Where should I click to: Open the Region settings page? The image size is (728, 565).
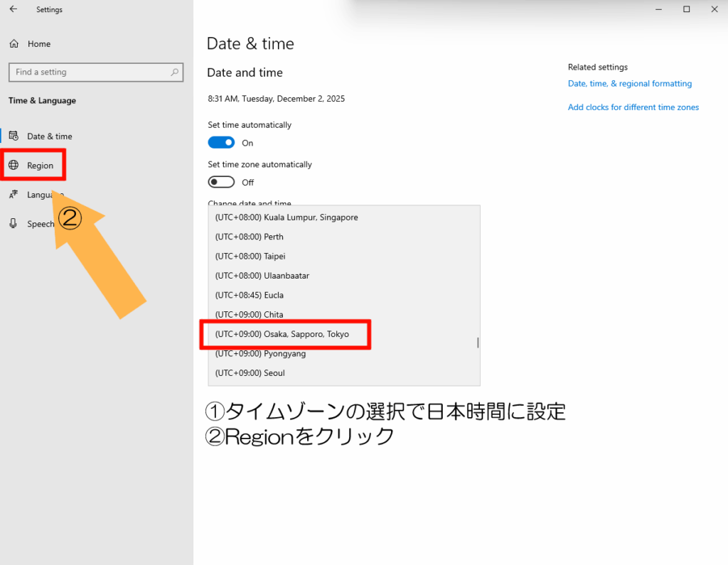coord(40,166)
